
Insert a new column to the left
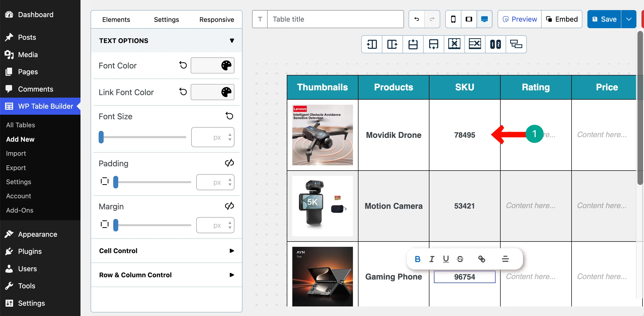372,44
